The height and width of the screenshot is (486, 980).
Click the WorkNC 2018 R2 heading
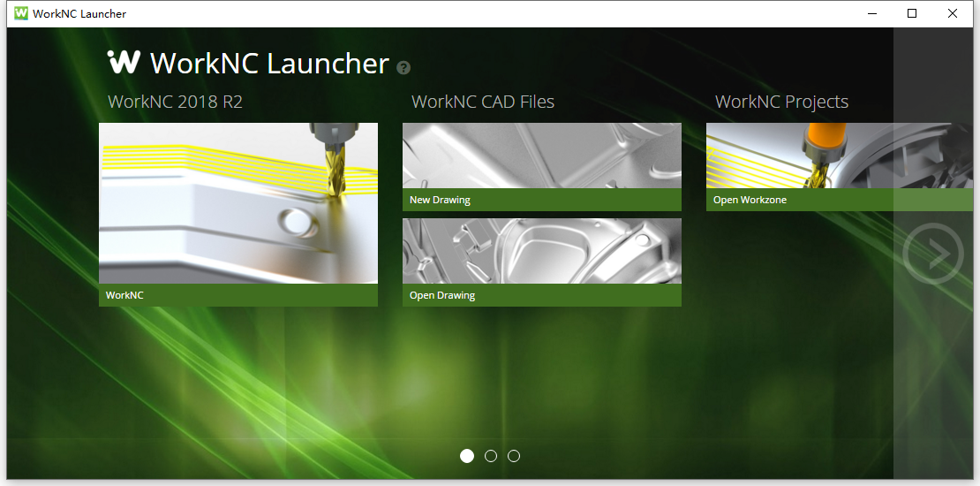pyautogui.click(x=175, y=102)
